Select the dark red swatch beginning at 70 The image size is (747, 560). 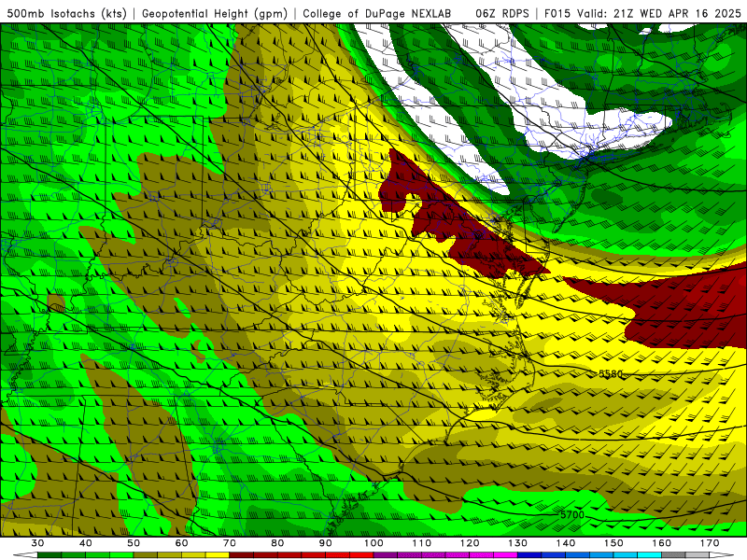[242, 554]
